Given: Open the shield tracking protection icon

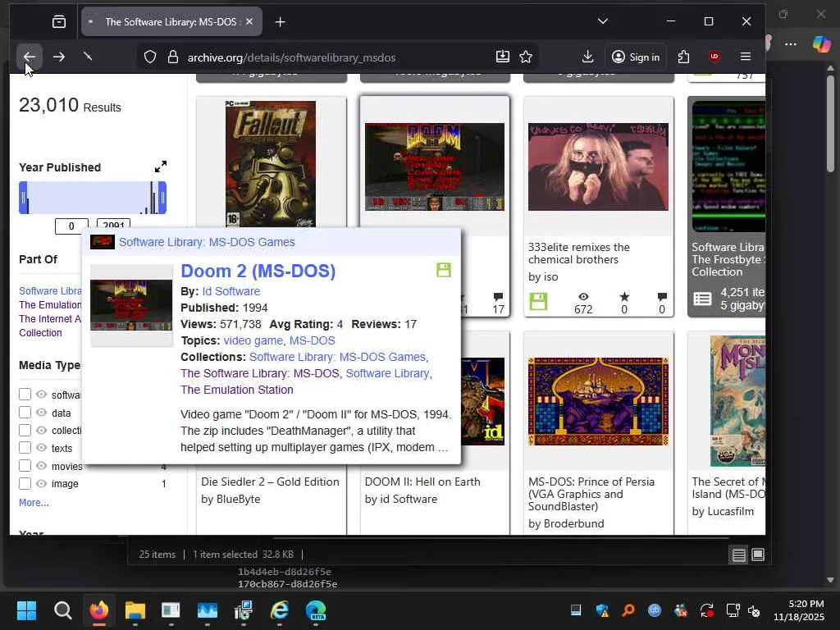Looking at the screenshot, I should coord(150,57).
